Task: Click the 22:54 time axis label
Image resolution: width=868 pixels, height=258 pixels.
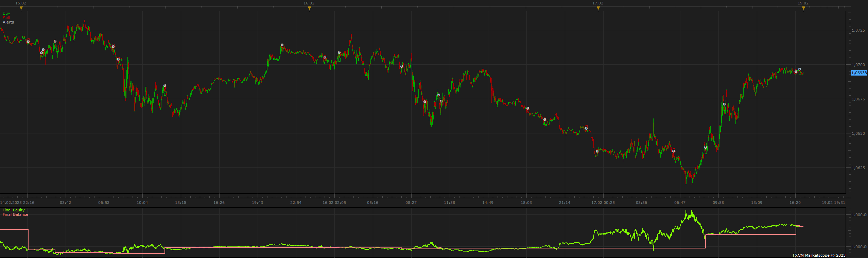Action: [x=296, y=203]
